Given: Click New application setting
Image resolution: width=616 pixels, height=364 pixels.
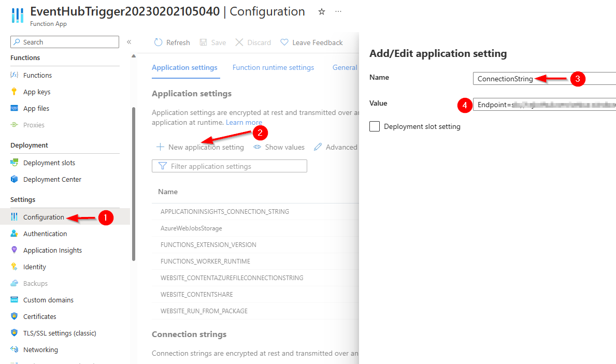Looking at the screenshot, I should click(x=200, y=147).
